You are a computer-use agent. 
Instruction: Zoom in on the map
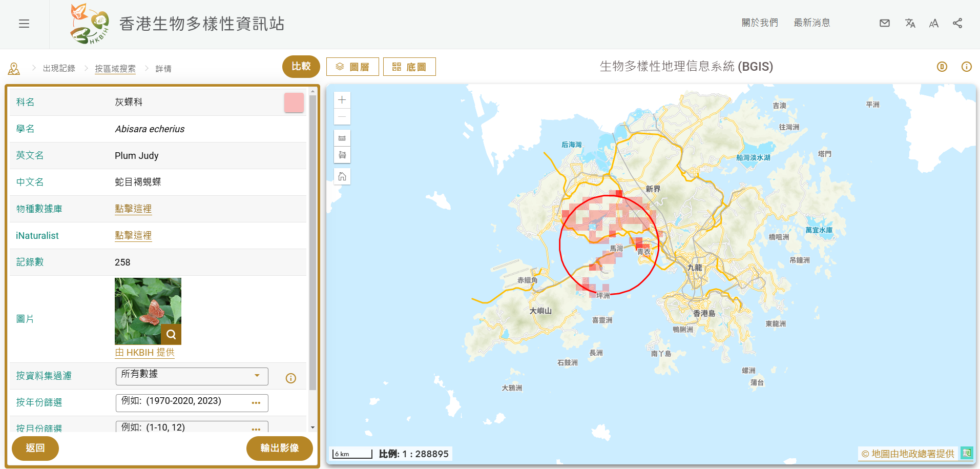342,100
